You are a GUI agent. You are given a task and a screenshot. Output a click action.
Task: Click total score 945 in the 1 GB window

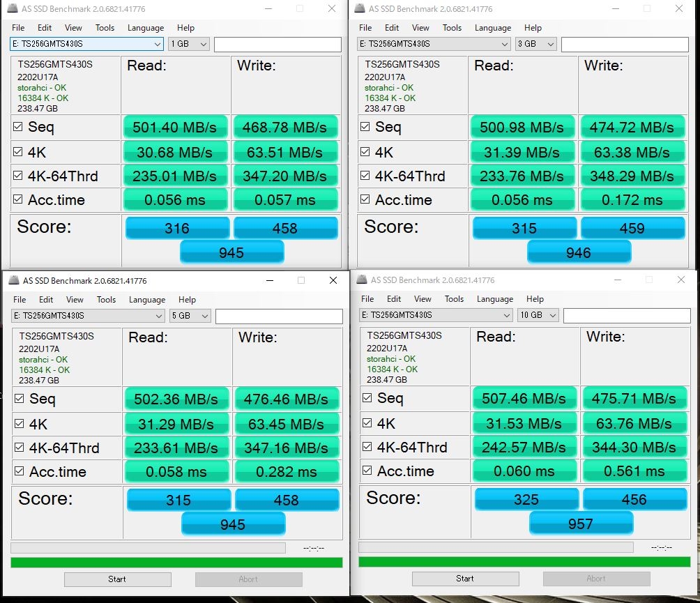click(231, 252)
